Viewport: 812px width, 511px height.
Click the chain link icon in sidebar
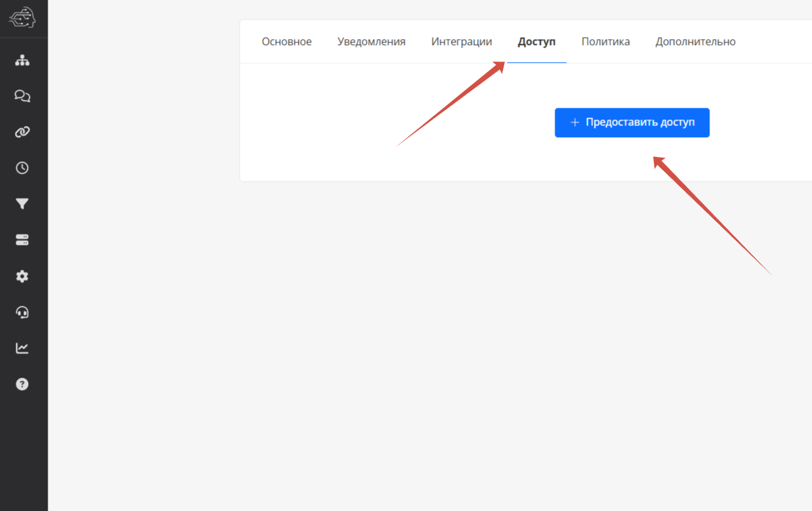pos(22,133)
